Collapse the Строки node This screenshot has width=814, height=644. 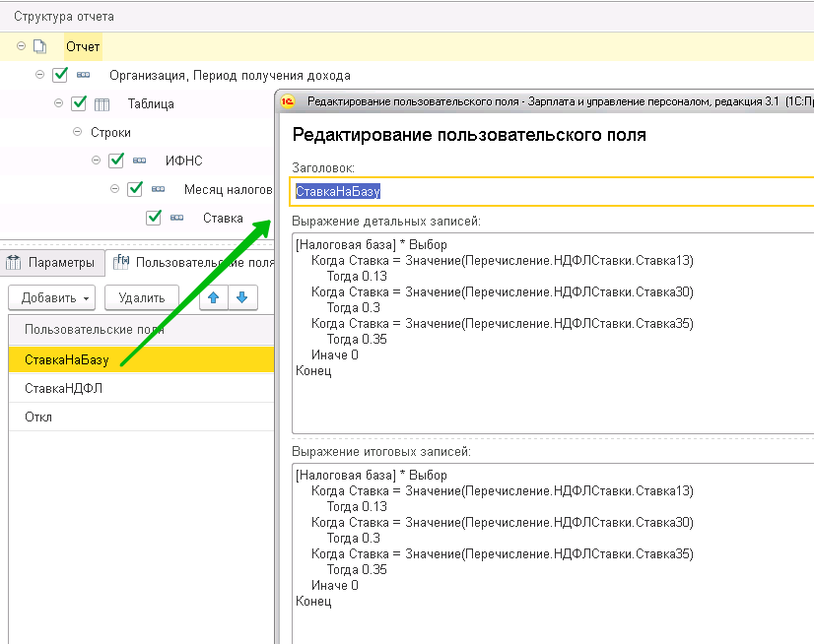click(x=77, y=132)
